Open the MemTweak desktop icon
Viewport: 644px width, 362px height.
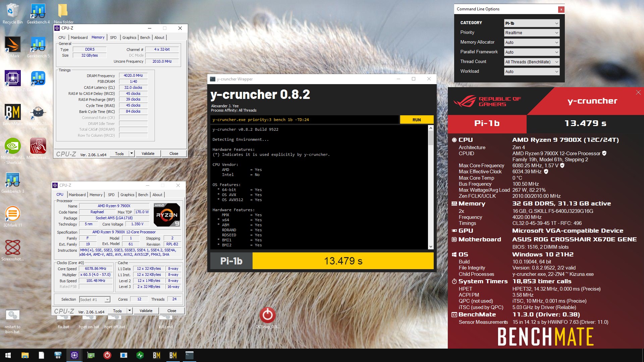click(38, 148)
